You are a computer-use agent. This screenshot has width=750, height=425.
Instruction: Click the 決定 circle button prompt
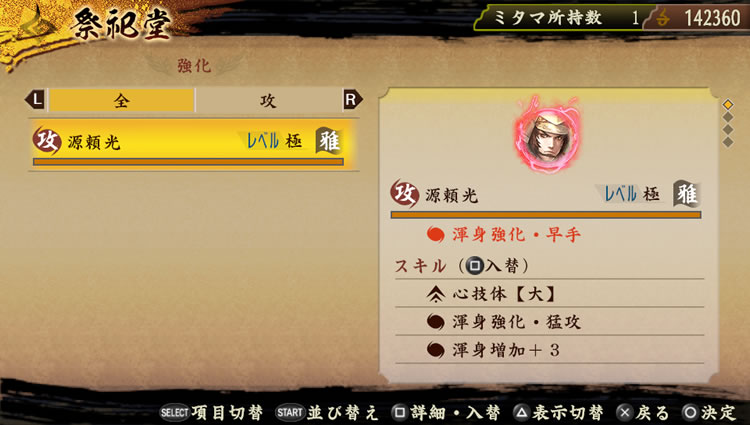tap(710, 412)
